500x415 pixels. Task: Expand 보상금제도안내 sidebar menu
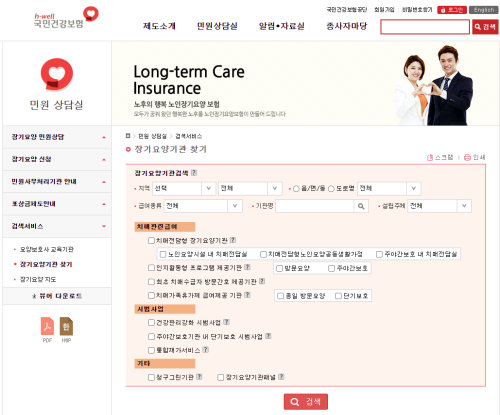point(57,204)
